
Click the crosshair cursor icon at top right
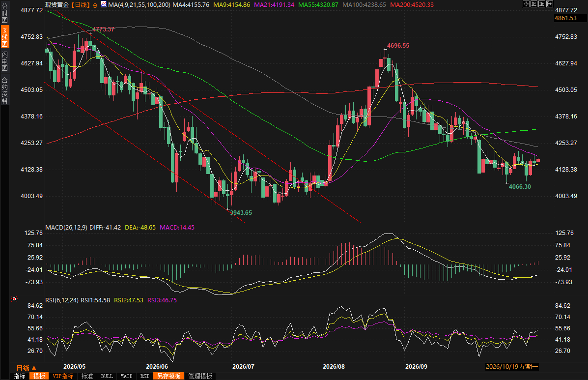click(526, 4)
